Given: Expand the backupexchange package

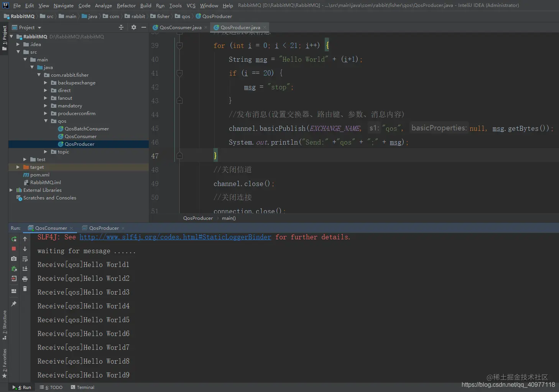Looking at the screenshot, I should point(46,82).
